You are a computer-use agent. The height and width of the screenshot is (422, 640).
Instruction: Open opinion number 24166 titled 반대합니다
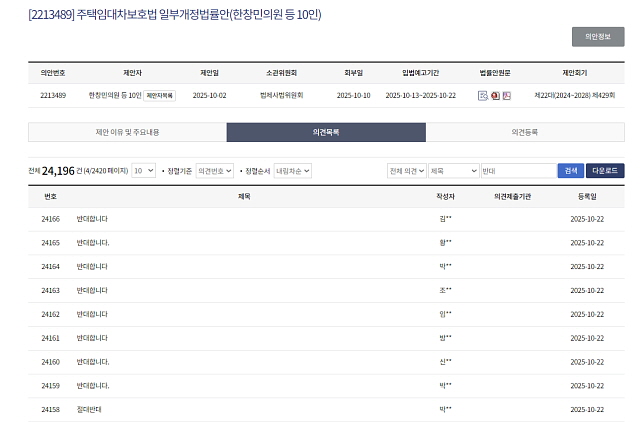[92, 219]
